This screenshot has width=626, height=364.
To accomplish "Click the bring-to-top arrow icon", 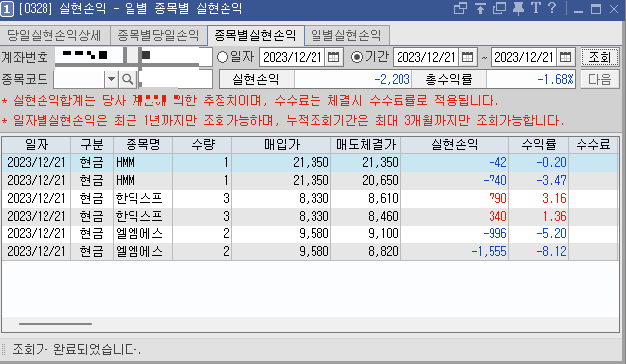I will tap(480, 8).
